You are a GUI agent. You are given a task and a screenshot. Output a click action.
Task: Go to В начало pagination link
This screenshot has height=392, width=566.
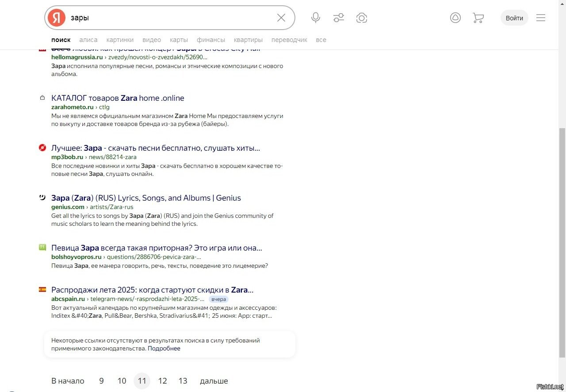(68, 381)
